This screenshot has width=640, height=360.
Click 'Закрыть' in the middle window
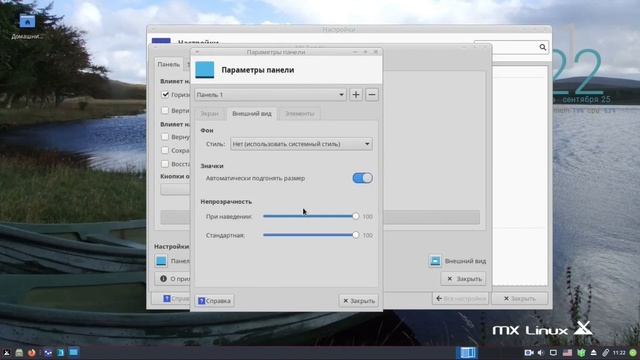point(463,279)
